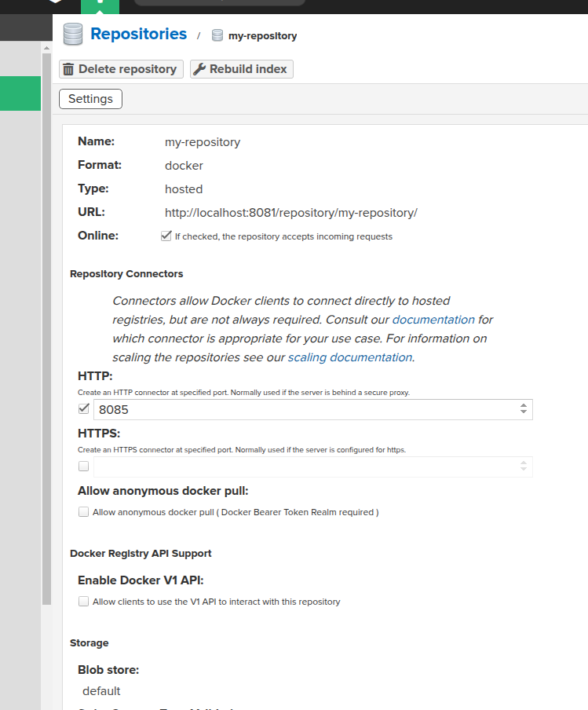Image resolution: width=588 pixels, height=710 pixels.
Task: Click the Blob store value default
Action: pyautogui.click(x=101, y=691)
